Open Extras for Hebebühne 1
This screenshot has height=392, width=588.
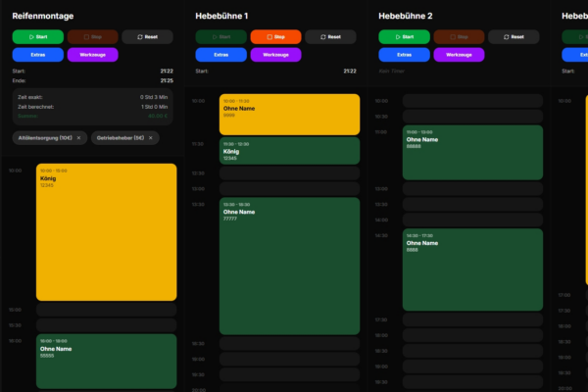pyautogui.click(x=220, y=55)
